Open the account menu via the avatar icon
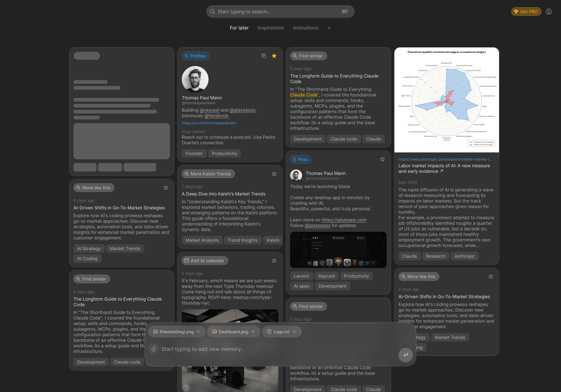Image resolution: width=561 pixels, height=392 pixels. 549,11
